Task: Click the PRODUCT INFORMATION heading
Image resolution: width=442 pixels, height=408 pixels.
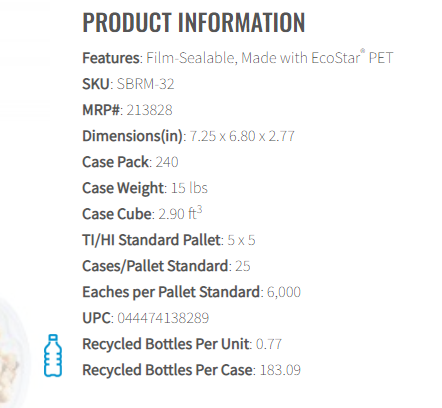Action: 194,22
